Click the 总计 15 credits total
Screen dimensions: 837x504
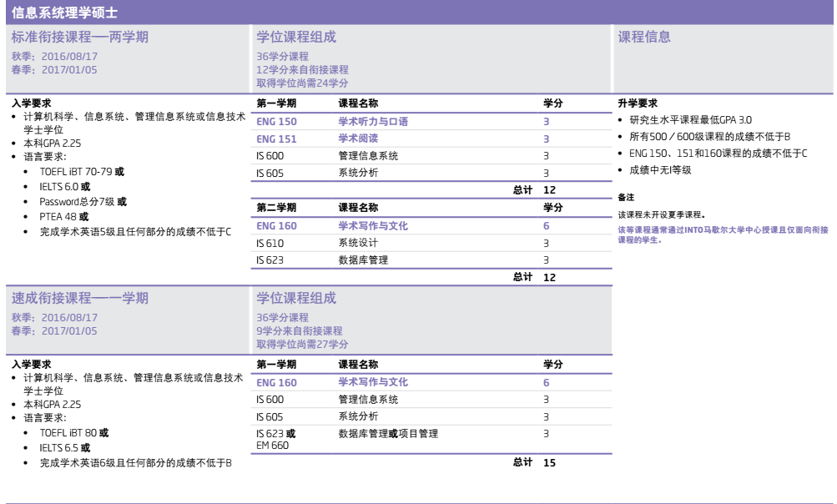pyautogui.click(x=535, y=462)
